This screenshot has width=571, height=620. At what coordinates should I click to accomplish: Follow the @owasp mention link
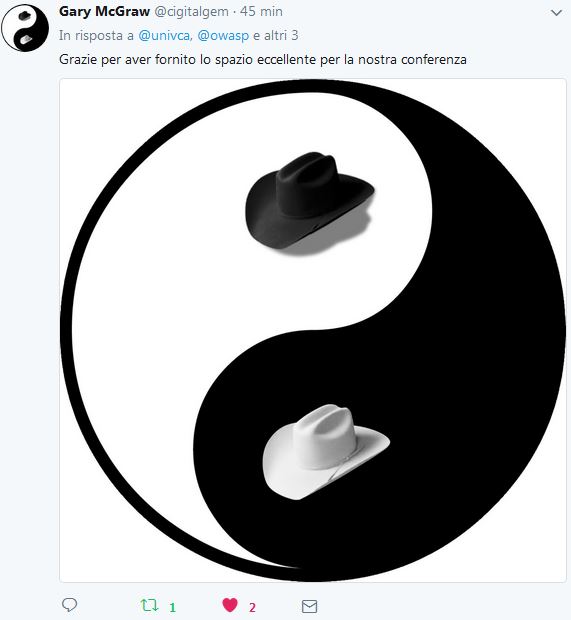pos(223,36)
